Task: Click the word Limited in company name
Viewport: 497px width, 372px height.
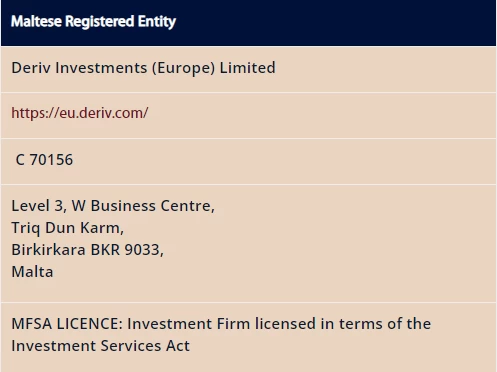Action: 248,68
